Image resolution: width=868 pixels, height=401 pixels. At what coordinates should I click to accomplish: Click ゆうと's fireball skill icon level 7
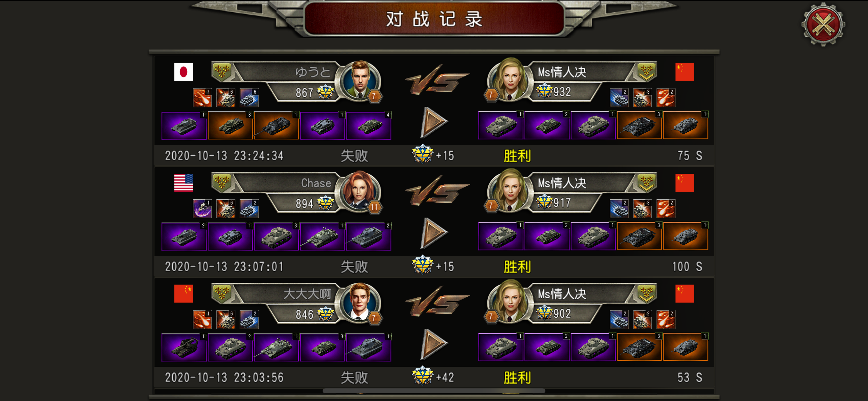[x=202, y=98]
